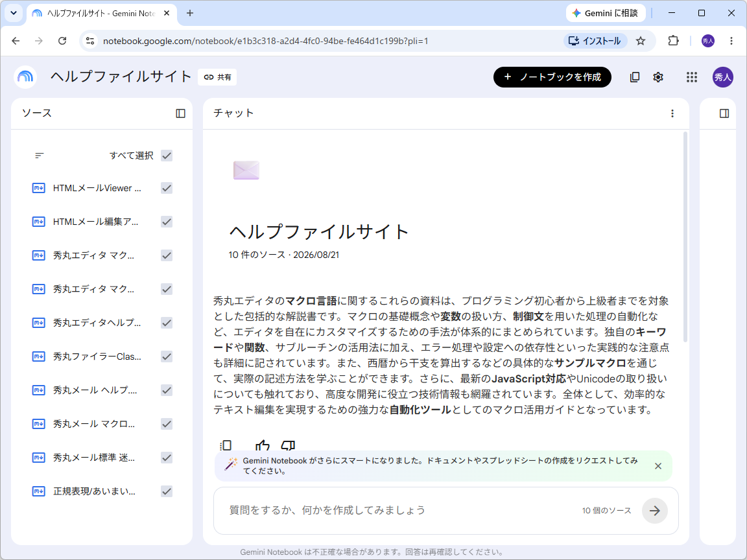Screen dimensions: 747x560
Task: Click markdown icon of 秀丸メール標準 source
Action: click(39, 458)
